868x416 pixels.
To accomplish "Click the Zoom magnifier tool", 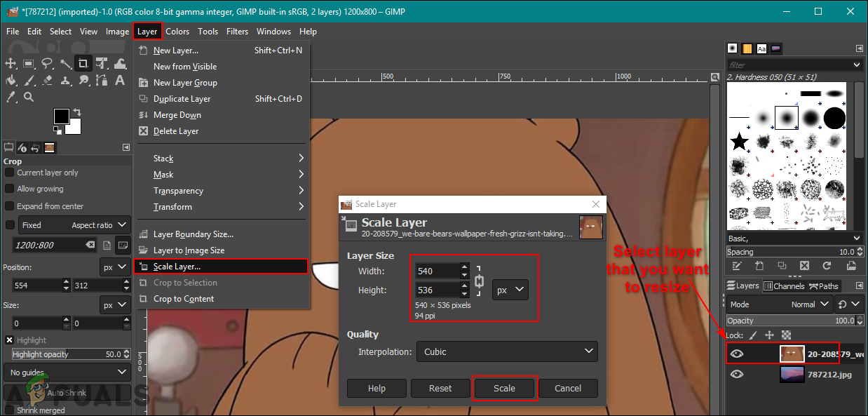I will tap(29, 97).
